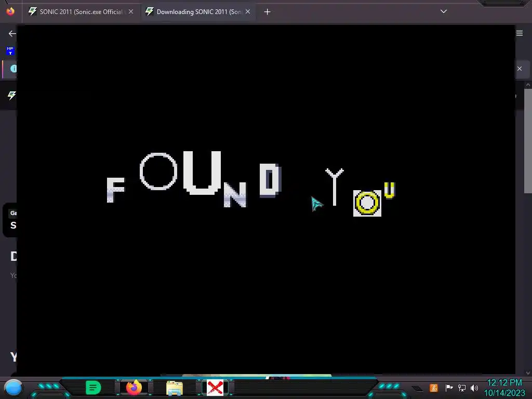
Task: Go back with the browser back arrow
Action: click(x=12, y=34)
